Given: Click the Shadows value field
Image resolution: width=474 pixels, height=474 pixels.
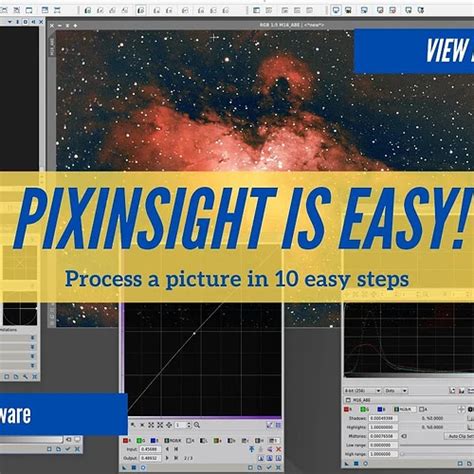Looking at the screenshot, I should click(383, 418).
